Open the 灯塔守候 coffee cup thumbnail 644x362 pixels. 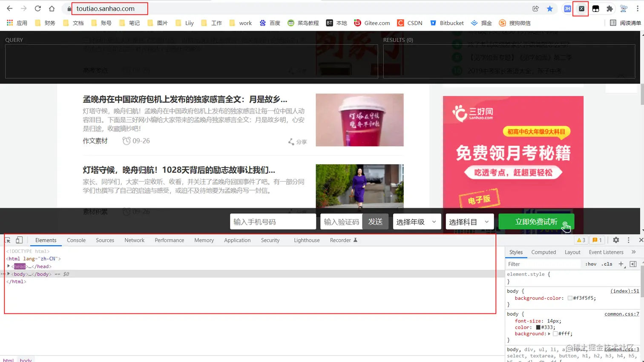pyautogui.click(x=359, y=120)
